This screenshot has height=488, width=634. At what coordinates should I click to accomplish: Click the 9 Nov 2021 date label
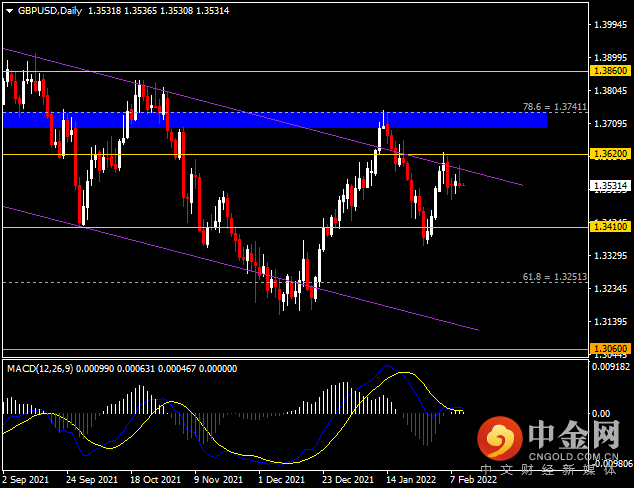[218, 480]
